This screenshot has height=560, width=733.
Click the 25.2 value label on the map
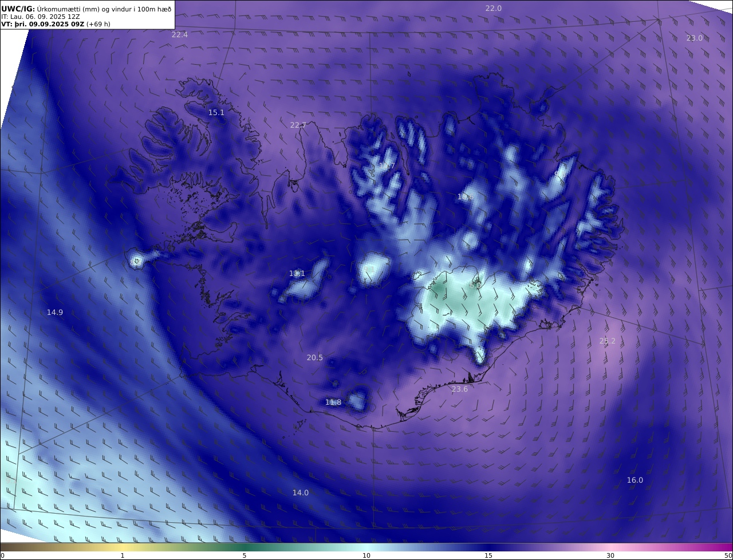point(607,341)
